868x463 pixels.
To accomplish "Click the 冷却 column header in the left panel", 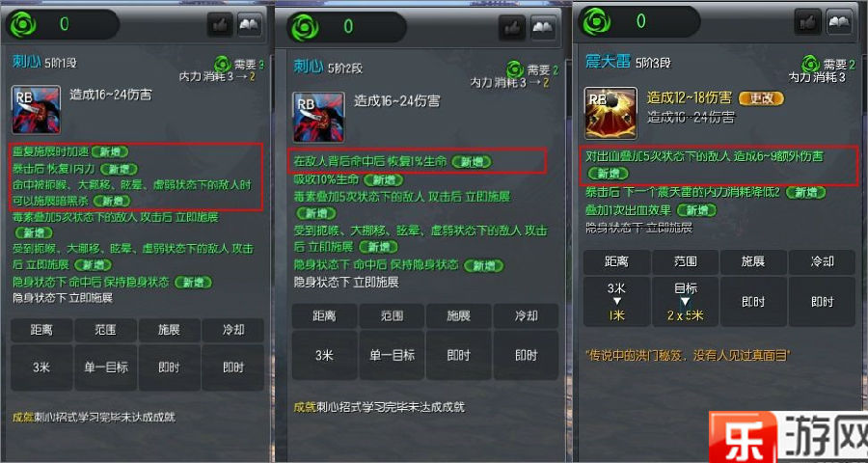I will (x=232, y=331).
